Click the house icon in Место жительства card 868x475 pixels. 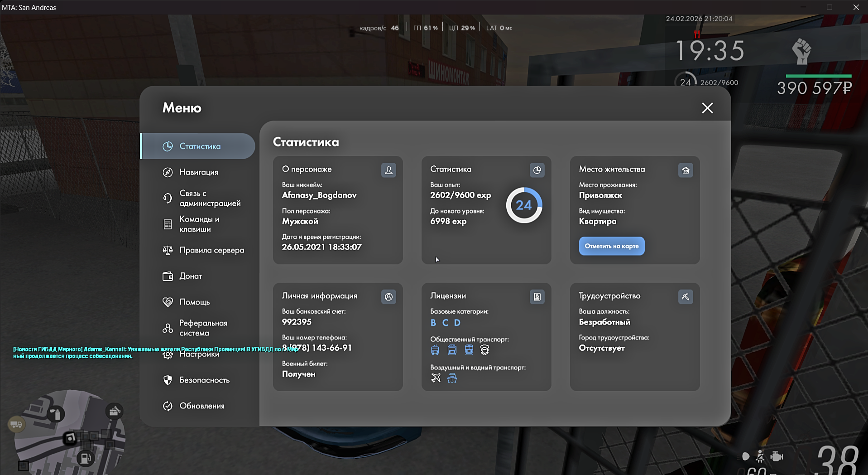click(x=686, y=170)
